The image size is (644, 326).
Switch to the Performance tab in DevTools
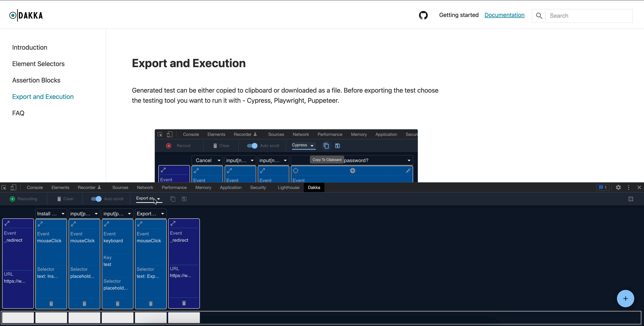174,187
